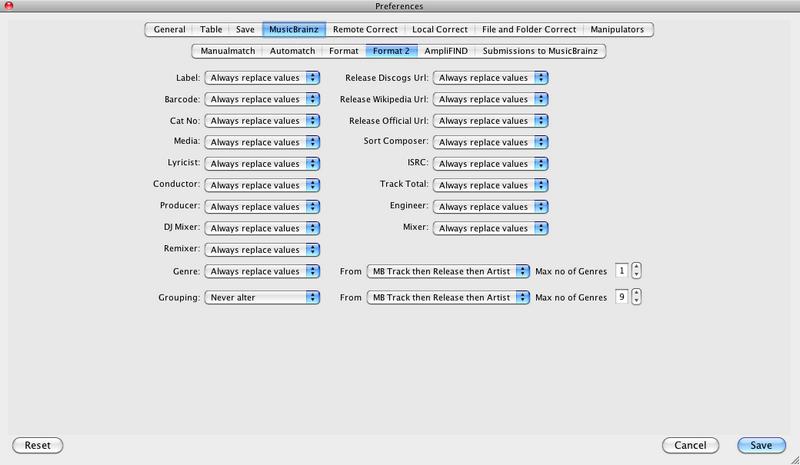This screenshot has height=465, width=800.
Task: Open the Grouping source From dropdown
Action: (447, 297)
